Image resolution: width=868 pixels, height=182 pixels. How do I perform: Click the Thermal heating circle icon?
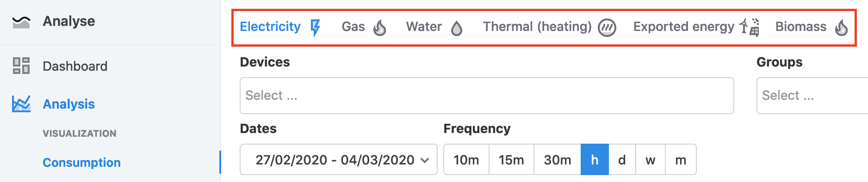tap(607, 28)
